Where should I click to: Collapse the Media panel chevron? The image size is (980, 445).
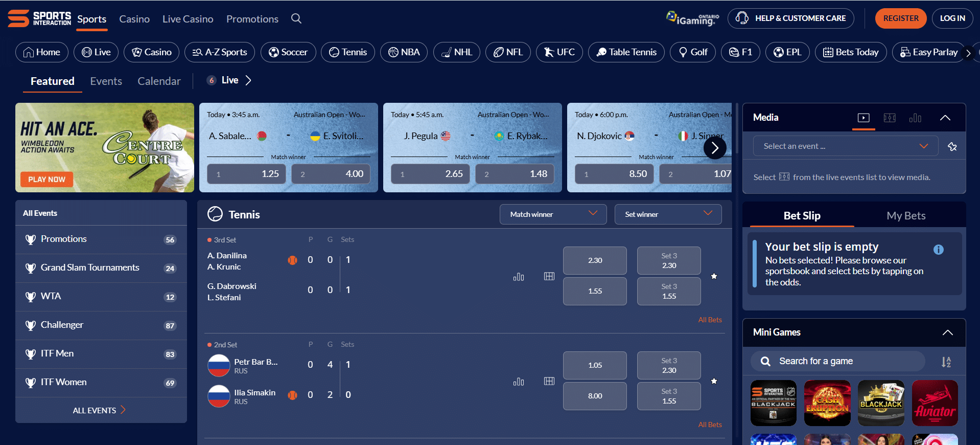(x=945, y=118)
